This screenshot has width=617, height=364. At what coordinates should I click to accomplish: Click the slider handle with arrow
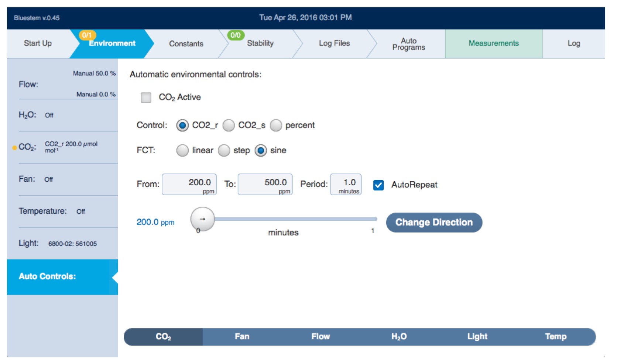[x=202, y=219]
